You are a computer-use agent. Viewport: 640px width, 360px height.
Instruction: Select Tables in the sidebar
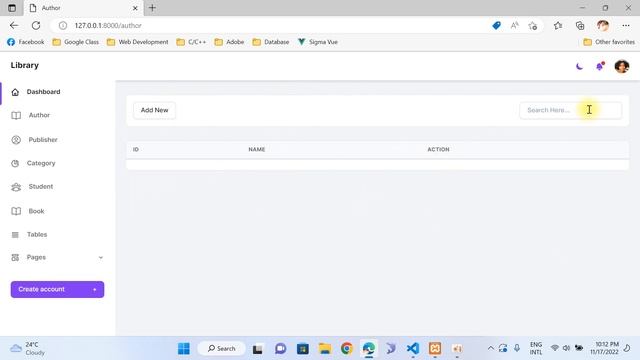[x=37, y=234]
